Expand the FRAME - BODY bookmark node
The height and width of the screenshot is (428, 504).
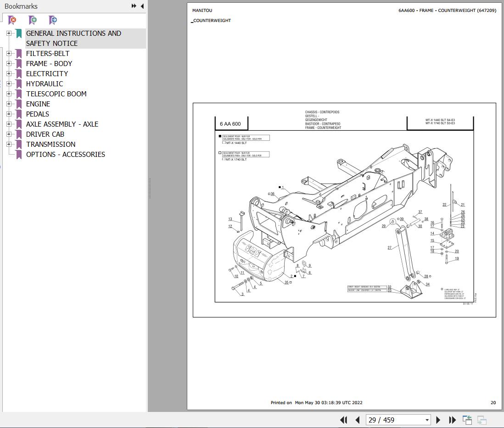point(9,64)
